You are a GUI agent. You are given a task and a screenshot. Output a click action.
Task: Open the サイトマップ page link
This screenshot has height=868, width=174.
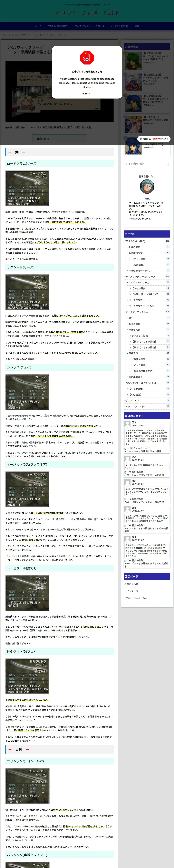pos(131,591)
